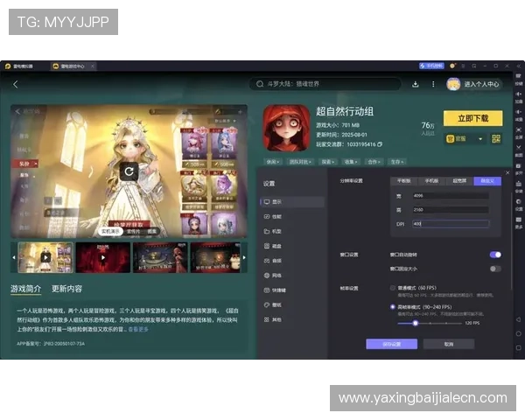525x420 pixels.
Task: Decrease volume from the right sidebar
Action: pos(518,115)
